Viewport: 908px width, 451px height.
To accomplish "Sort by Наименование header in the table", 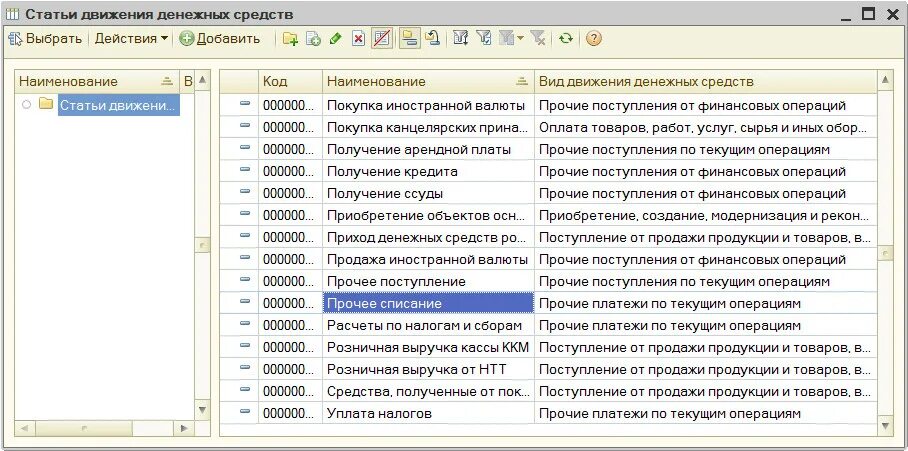I will pyautogui.click(x=428, y=82).
